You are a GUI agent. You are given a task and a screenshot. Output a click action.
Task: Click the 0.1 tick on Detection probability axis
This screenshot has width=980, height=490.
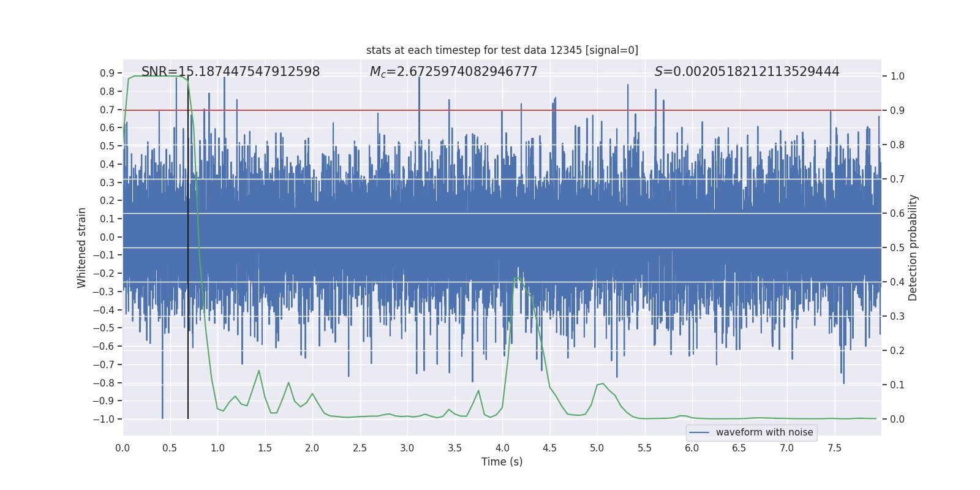(897, 385)
